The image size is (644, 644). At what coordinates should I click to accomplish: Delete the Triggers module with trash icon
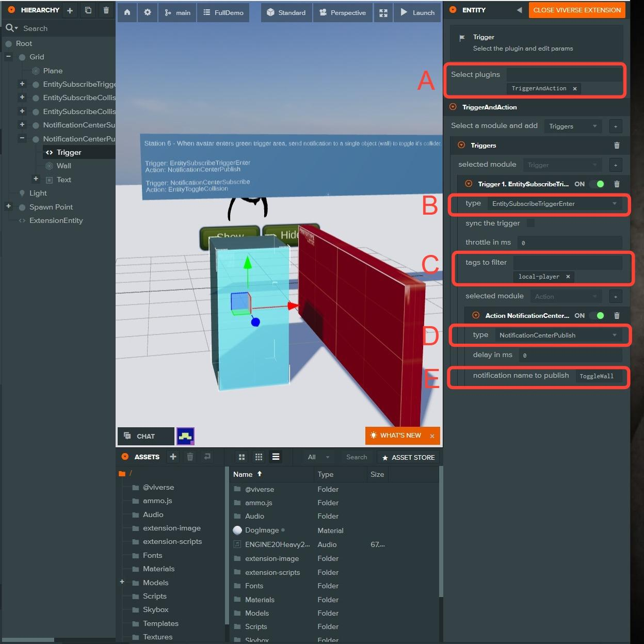click(x=617, y=146)
